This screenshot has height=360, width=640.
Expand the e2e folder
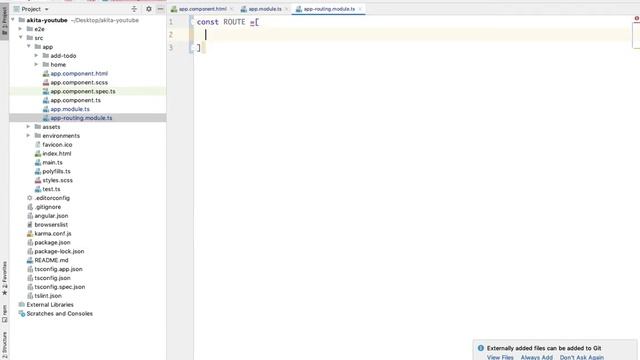pyautogui.click(x=20, y=29)
